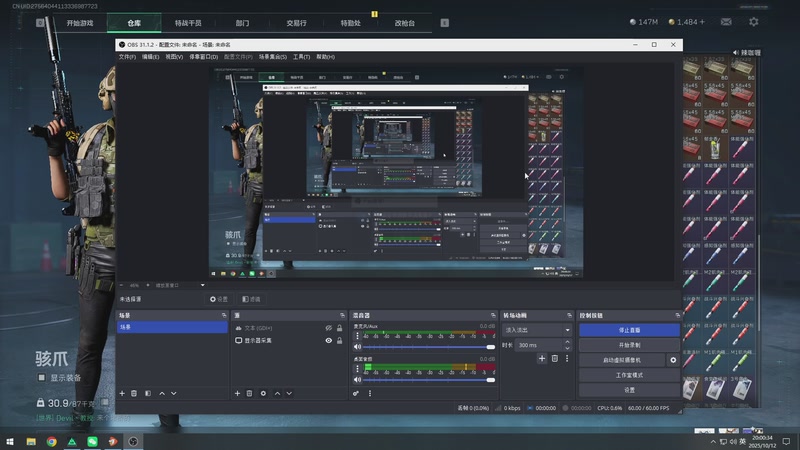Click 开始录制 button
Viewport: 800px width, 450px height.
629,345
